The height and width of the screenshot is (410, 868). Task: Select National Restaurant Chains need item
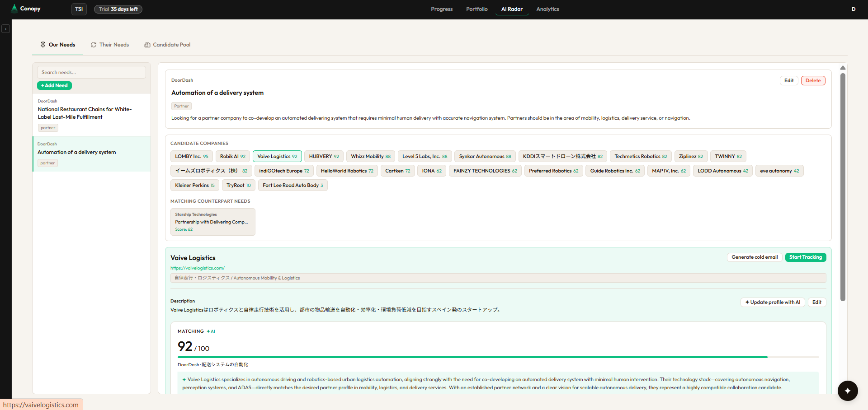91,115
